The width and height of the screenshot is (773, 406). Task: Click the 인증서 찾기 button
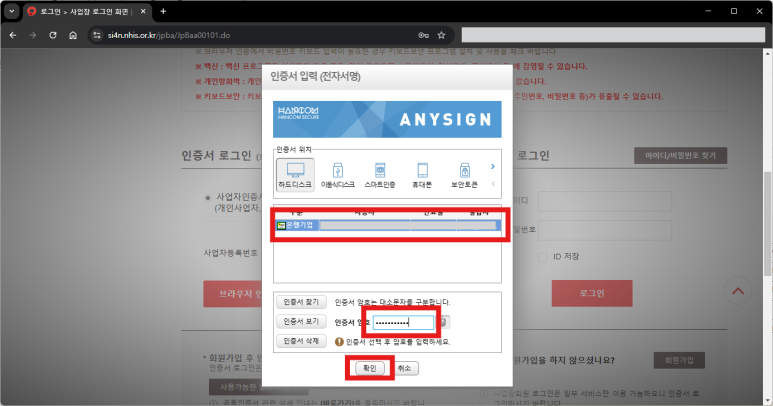pyautogui.click(x=301, y=302)
